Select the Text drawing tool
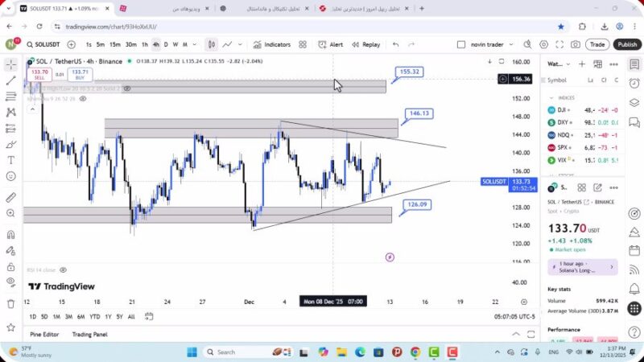This screenshot has height=362, width=644. point(10,160)
